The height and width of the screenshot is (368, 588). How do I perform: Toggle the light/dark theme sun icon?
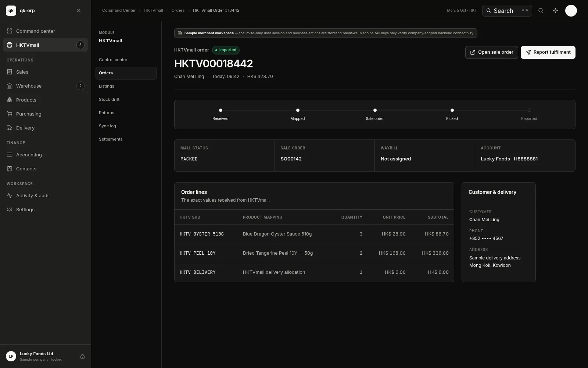click(x=555, y=11)
